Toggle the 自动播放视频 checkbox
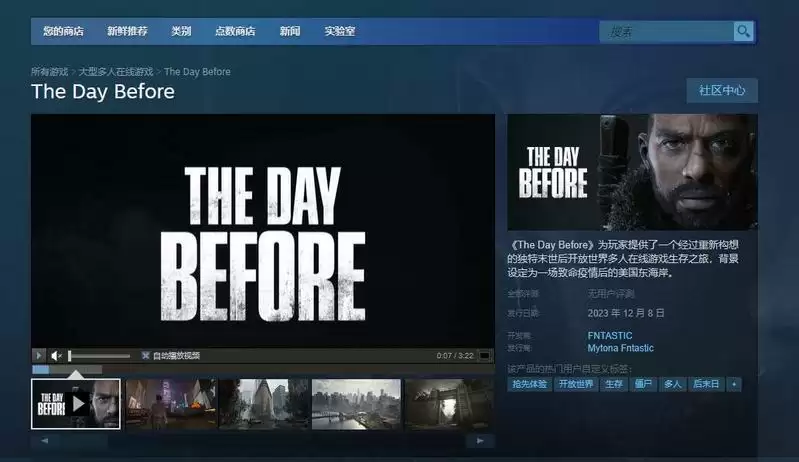The width and height of the screenshot is (799, 462). tap(146, 355)
